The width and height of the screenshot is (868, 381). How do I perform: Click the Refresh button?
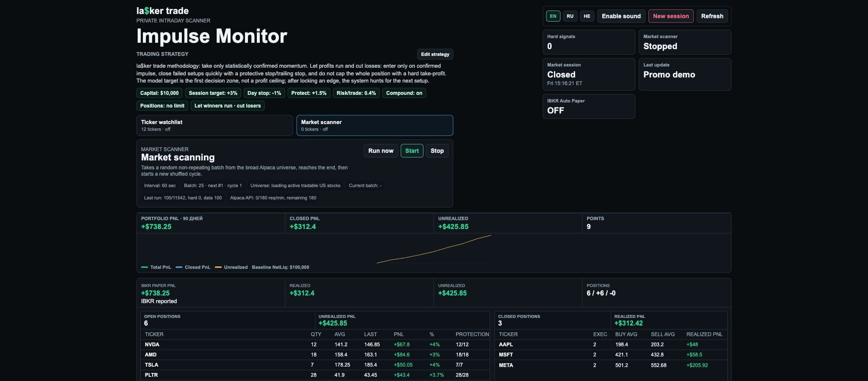(x=712, y=16)
